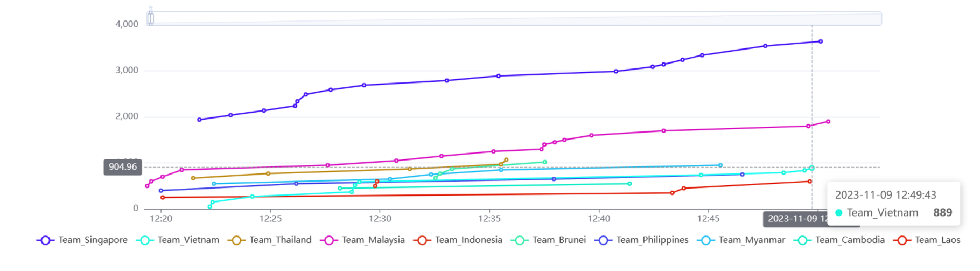Click the last Team_Thailand data point
980x271 pixels.
point(506,160)
